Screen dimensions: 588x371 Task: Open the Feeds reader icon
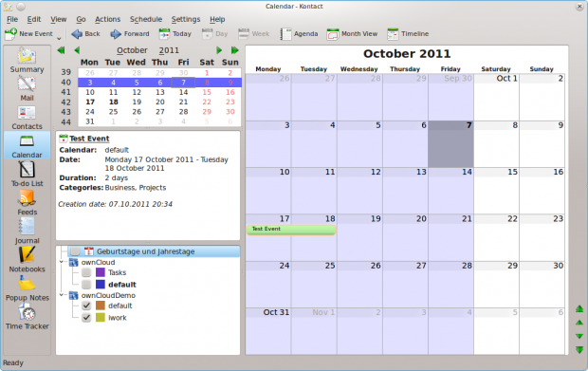27,202
